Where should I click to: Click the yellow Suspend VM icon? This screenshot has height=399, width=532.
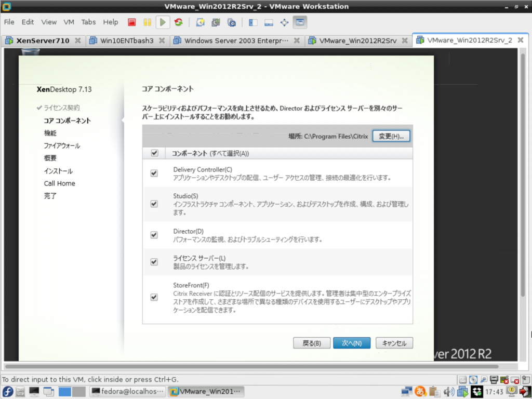tap(147, 22)
